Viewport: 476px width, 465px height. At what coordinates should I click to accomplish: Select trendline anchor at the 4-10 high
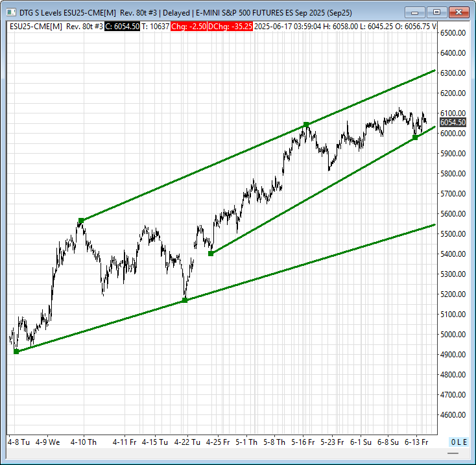pyautogui.click(x=81, y=221)
